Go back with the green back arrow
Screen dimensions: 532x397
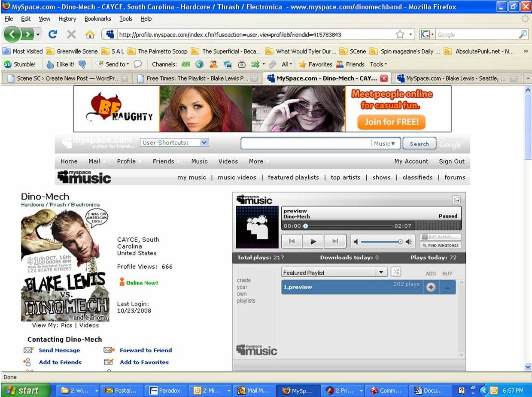[13, 34]
